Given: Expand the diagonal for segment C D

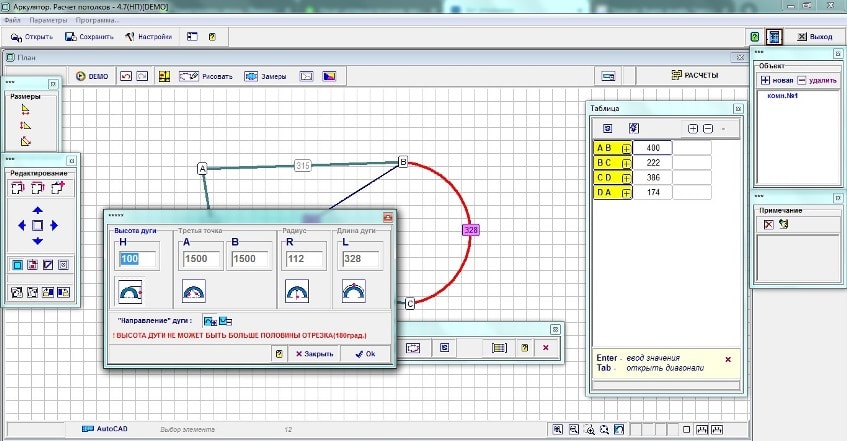Looking at the screenshot, I should (626, 178).
